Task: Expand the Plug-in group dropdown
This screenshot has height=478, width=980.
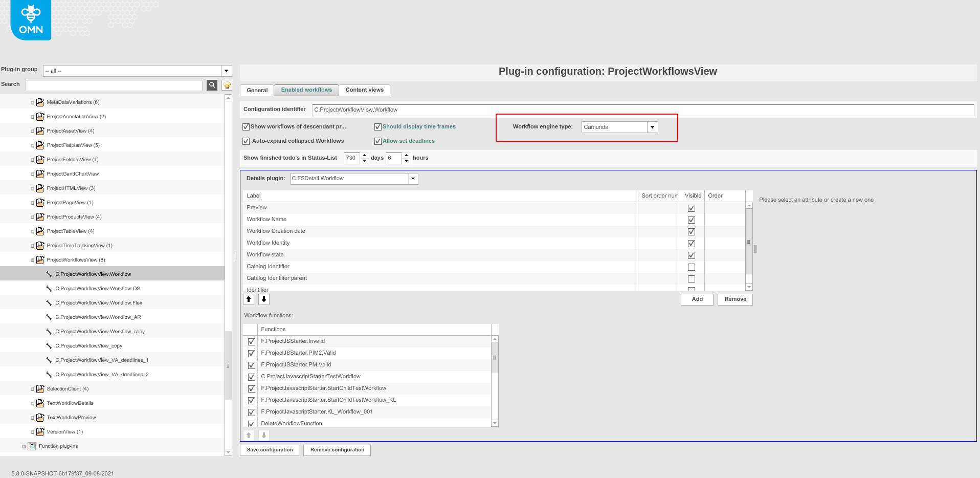Action: click(226, 71)
